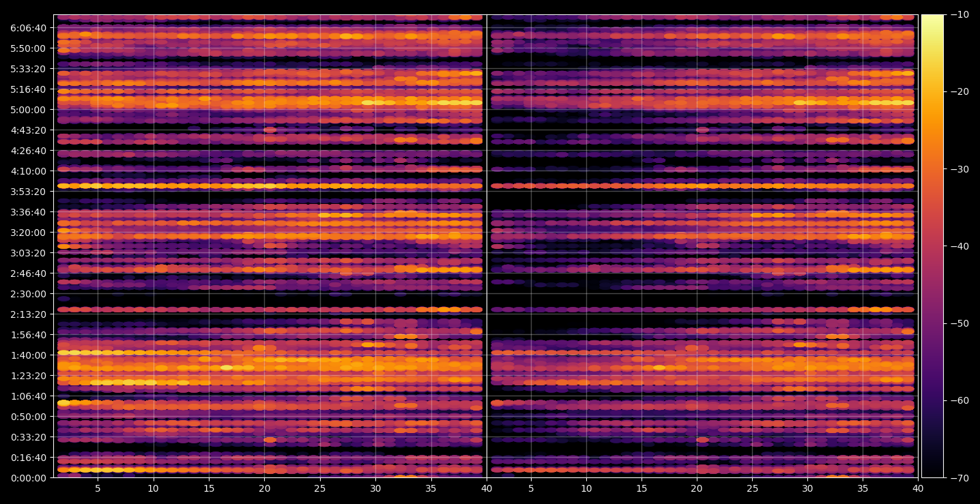Click the 2:13:20 y-axis tick label
This screenshot has height=504, width=980.
[x=29, y=314]
